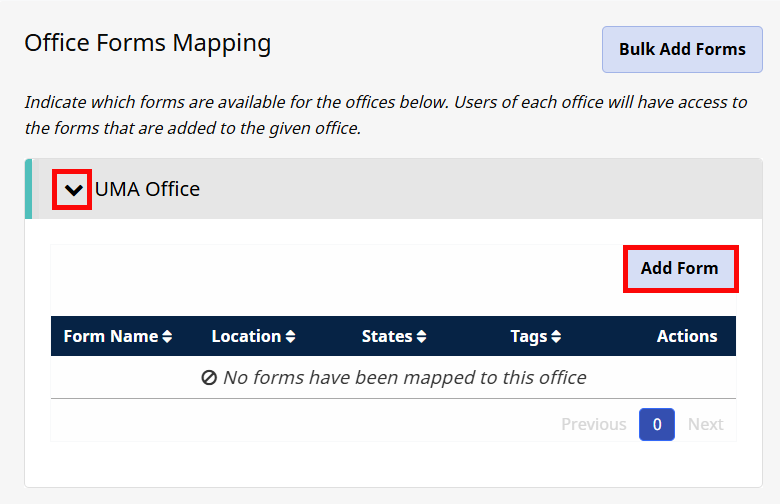This screenshot has height=504, width=780.
Task: Click the italic forms availability description text
Action: pos(385,115)
